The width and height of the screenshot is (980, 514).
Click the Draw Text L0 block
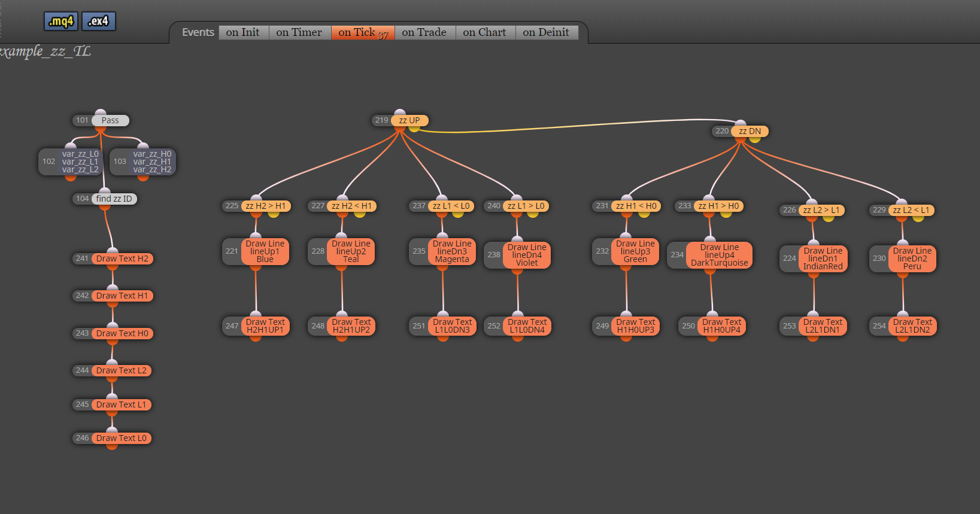[x=122, y=438]
